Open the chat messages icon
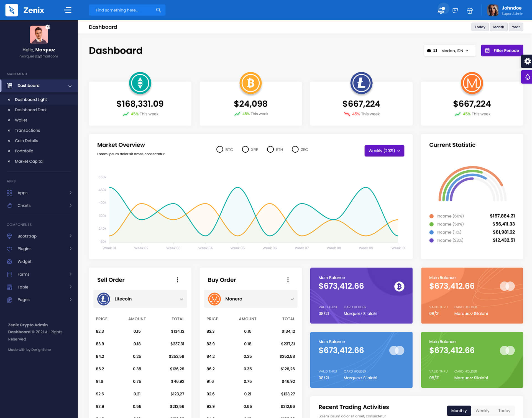Image resolution: width=532 pixels, height=418 pixels. pyautogui.click(x=455, y=11)
